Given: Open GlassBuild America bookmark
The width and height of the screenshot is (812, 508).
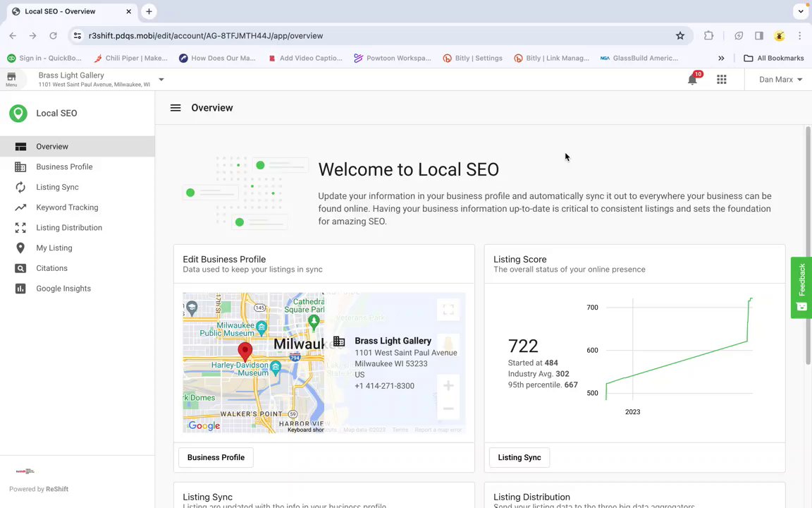Looking at the screenshot, I should coord(639,58).
